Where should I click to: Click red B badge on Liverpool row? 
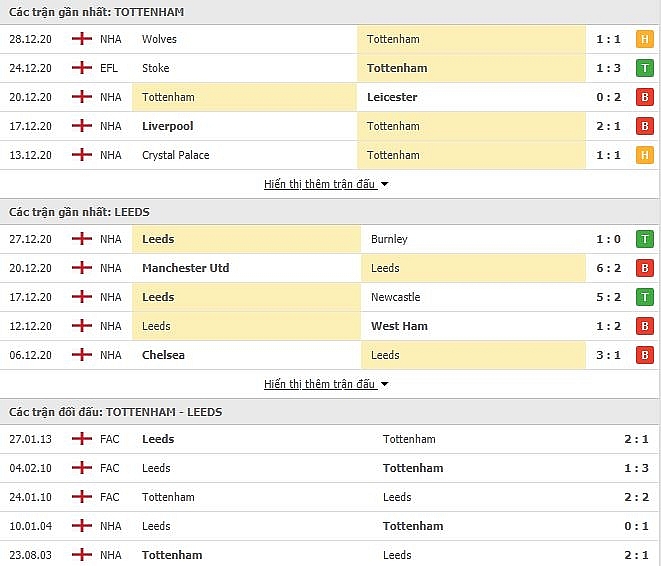tap(644, 126)
